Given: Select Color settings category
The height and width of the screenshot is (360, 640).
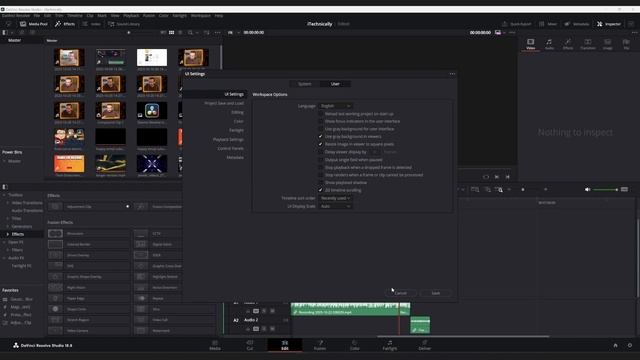Looking at the screenshot, I should click(x=238, y=121).
